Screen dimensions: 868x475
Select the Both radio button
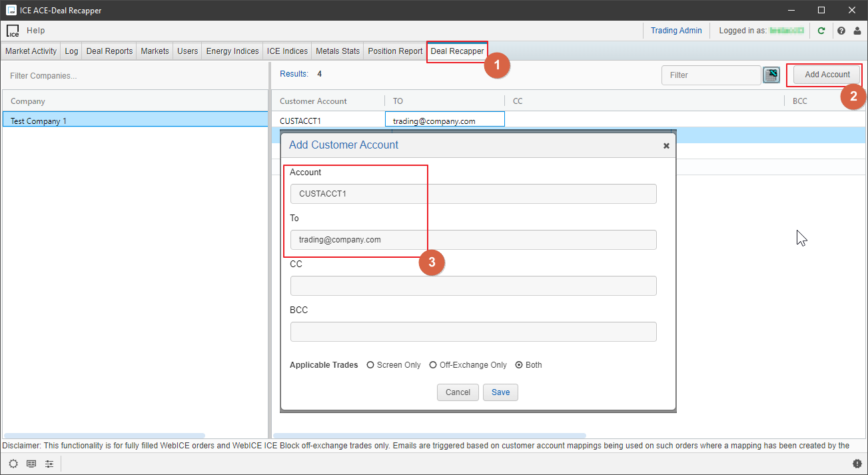point(519,365)
